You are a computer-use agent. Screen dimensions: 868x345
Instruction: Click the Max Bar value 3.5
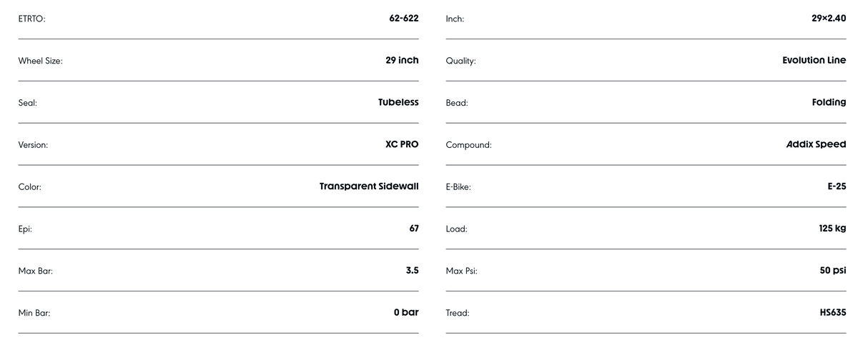coord(412,271)
